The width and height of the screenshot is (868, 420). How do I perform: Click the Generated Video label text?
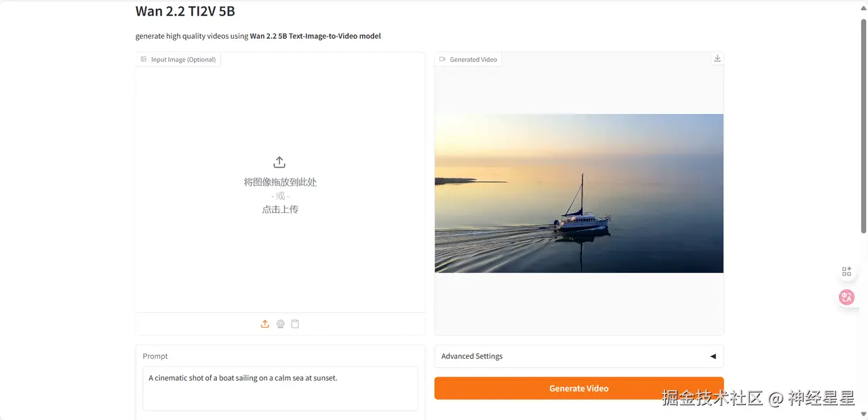point(473,60)
